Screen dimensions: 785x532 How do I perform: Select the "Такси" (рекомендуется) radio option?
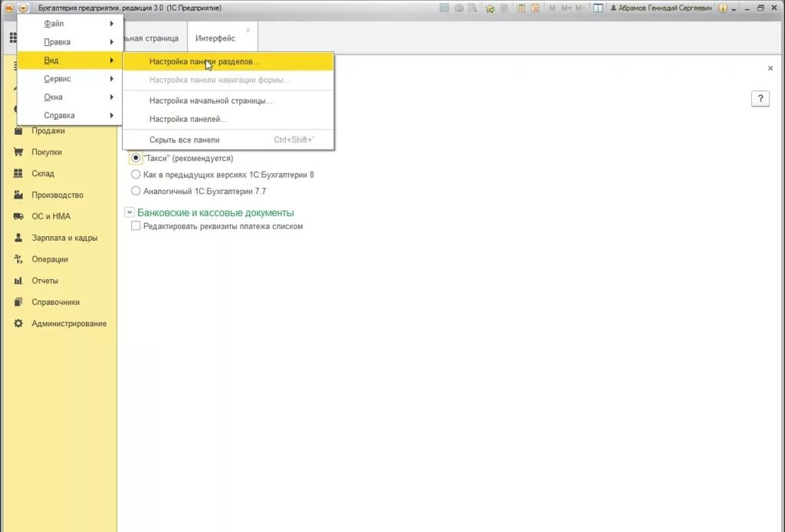tap(135, 158)
